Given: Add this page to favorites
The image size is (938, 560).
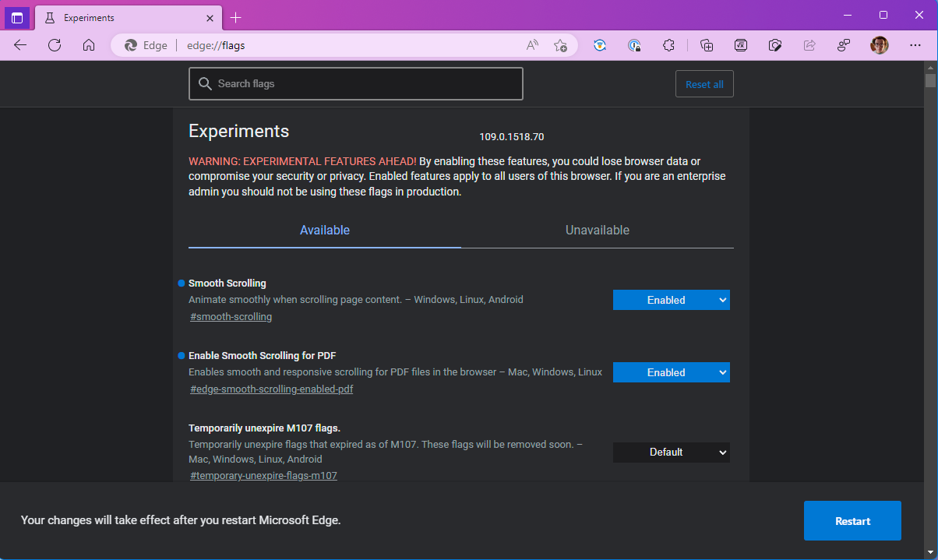Looking at the screenshot, I should coord(560,45).
